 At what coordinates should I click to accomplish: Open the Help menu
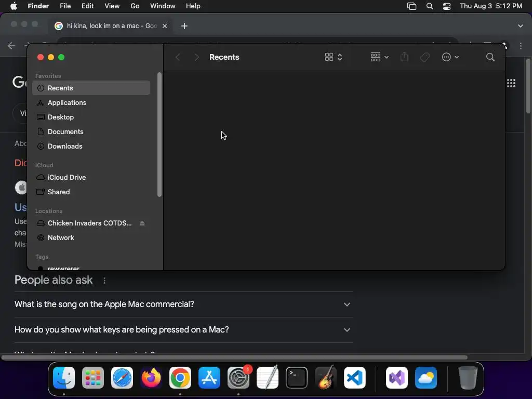[x=193, y=6]
